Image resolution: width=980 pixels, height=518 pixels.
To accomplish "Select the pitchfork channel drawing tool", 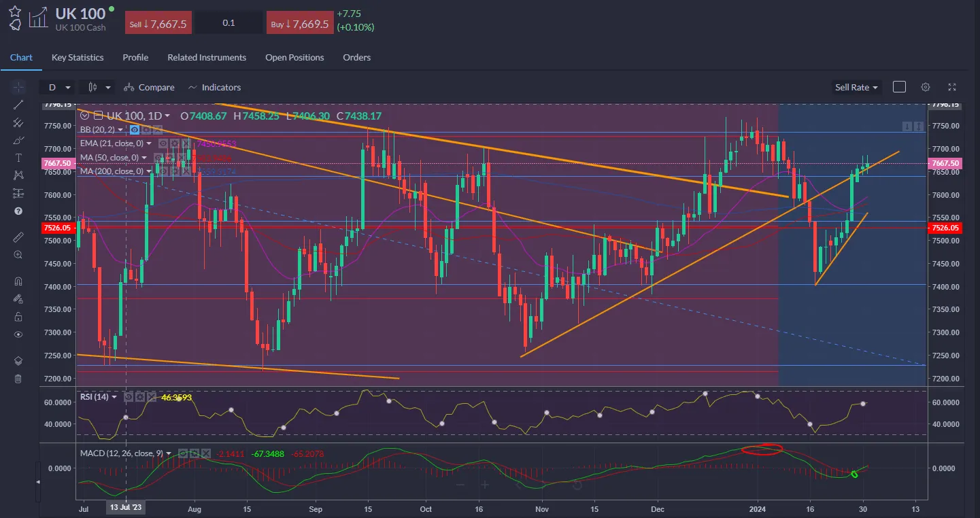I will coord(18,122).
